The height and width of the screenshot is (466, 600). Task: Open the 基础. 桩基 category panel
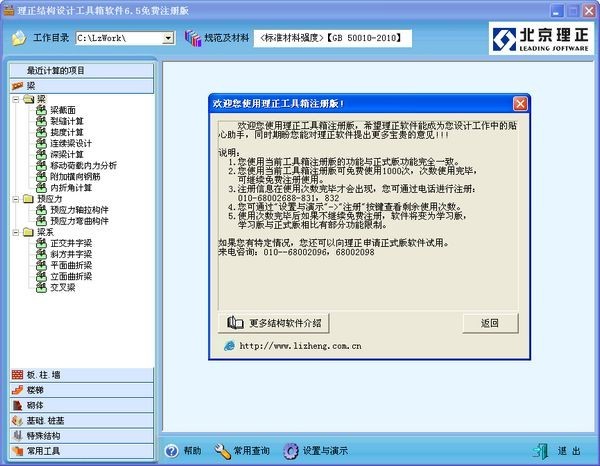[82, 420]
